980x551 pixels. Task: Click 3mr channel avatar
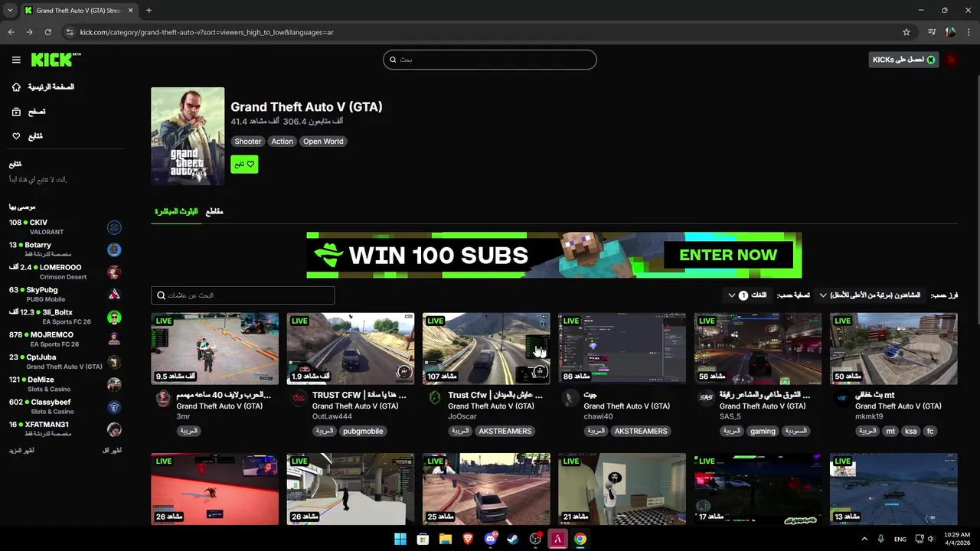[x=163, y=398]
